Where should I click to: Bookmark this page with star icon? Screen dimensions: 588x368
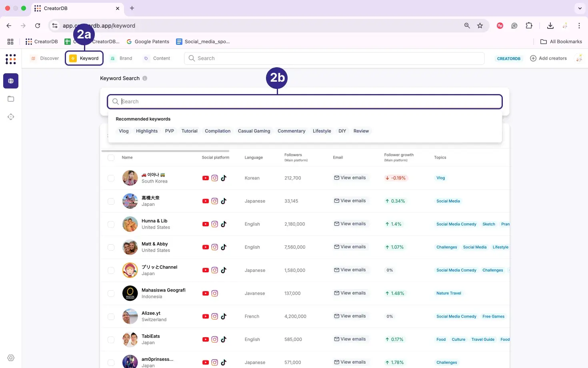pyautogui.click(x=480, y=26)
